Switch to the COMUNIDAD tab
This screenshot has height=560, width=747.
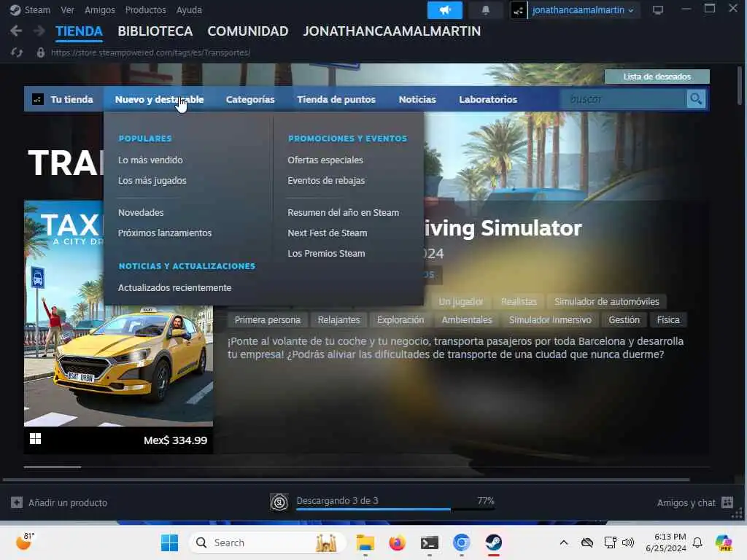pyautogui.click(x=248, y=31)
